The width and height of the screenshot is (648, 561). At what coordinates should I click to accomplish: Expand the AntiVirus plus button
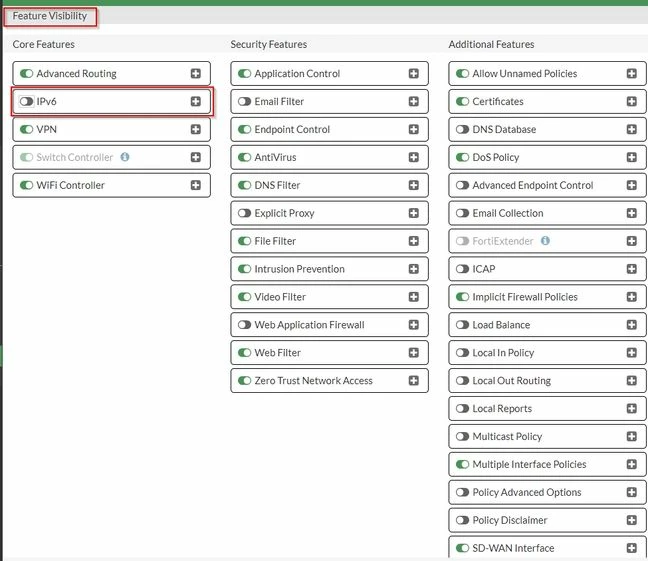414,157
